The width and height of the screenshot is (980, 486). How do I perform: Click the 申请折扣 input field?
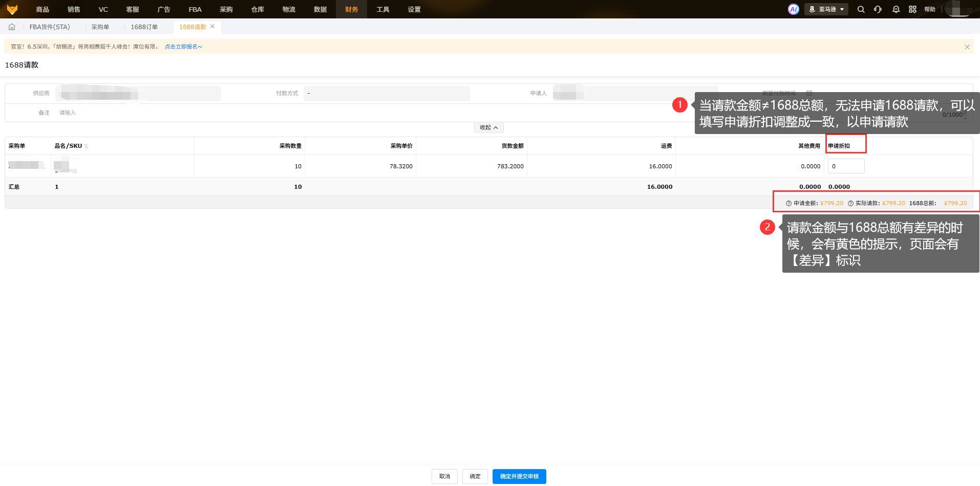click(x=846, y=166)
